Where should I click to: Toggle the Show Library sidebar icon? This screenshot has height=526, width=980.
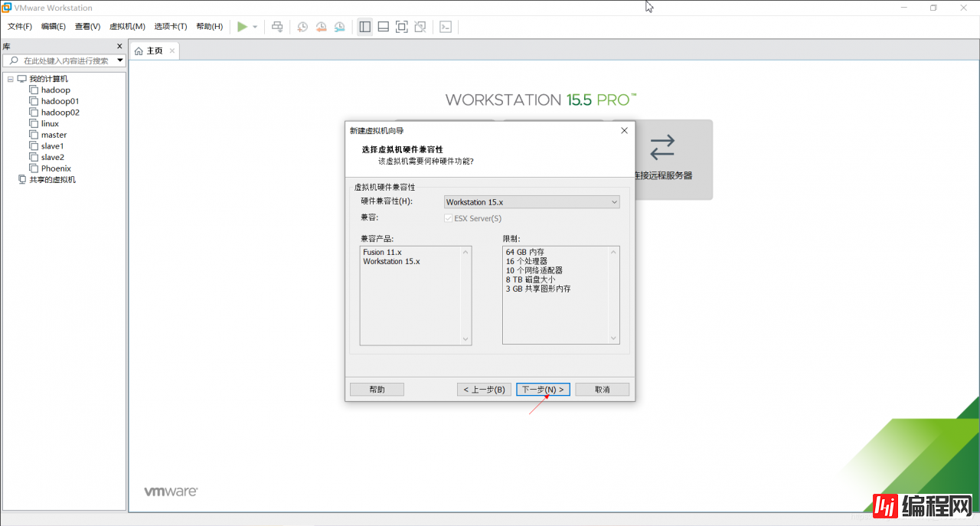364,26
